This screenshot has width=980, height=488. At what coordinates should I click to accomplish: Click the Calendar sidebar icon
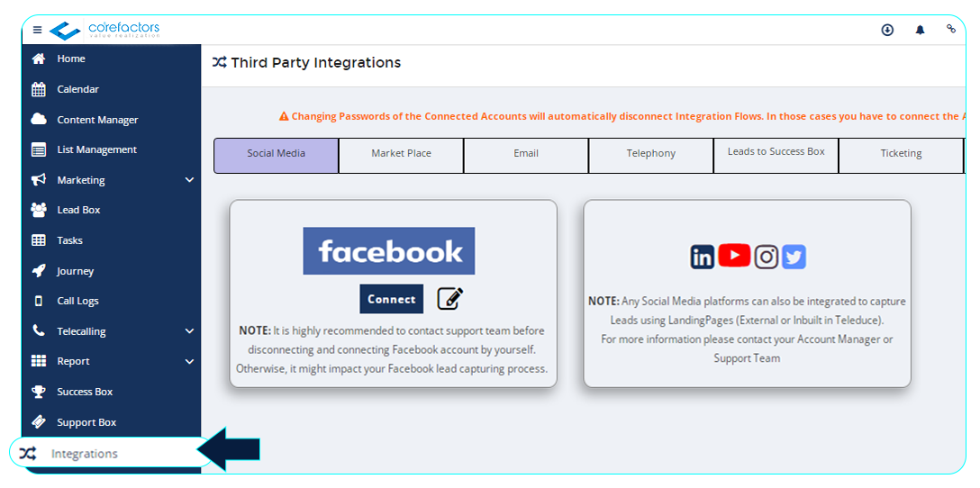(39, 89)
